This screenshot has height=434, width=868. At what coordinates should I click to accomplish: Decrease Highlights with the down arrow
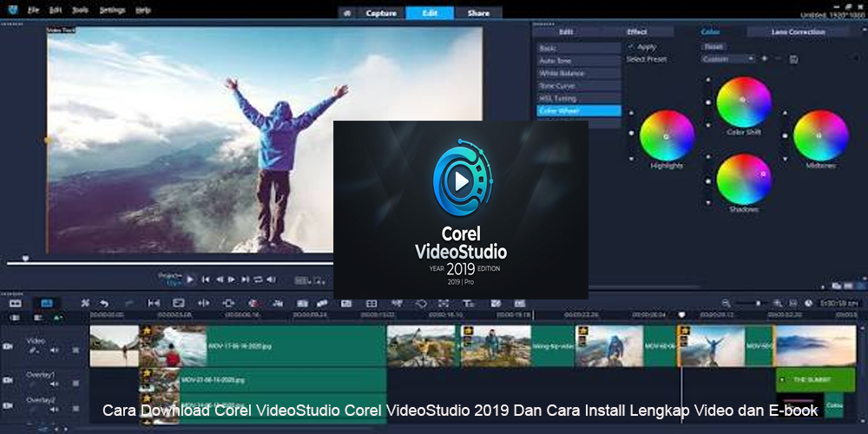(x=631, y=159)
